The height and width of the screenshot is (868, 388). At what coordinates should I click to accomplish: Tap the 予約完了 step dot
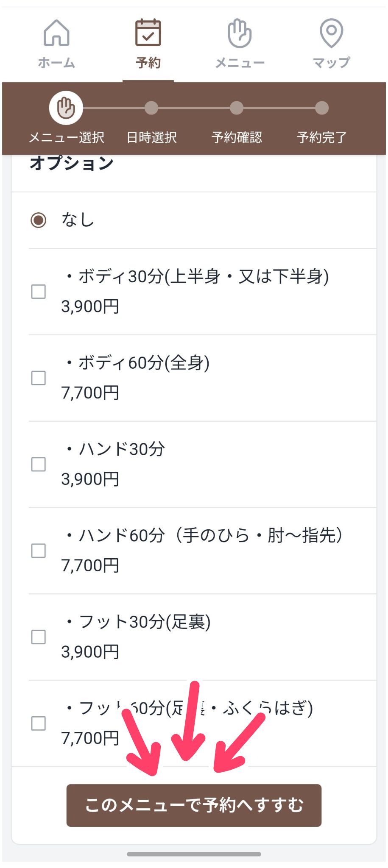point(322,108)
